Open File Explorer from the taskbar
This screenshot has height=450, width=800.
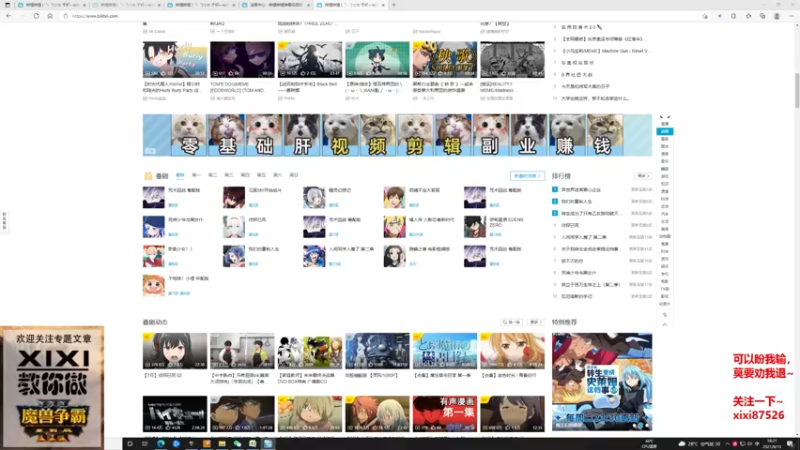pyautogui.click(x=222, y=444)
